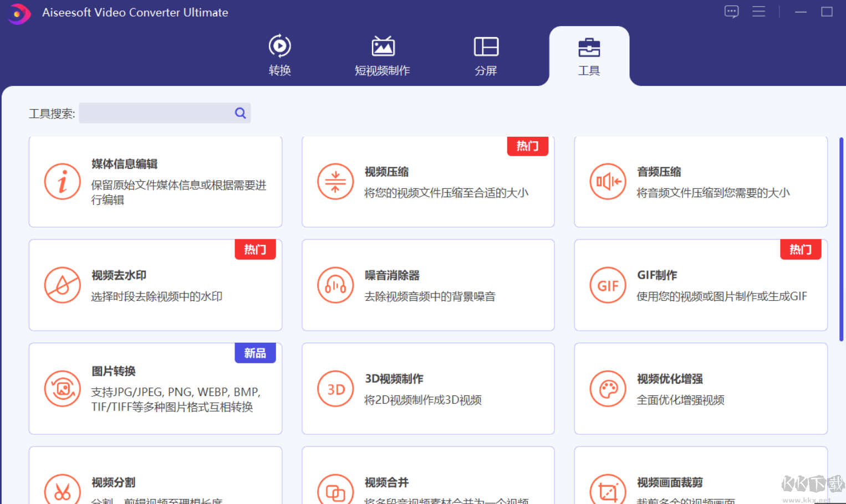Select the 视频合并 video merger tool
Screen dimensions: 846x504
click(x=428, y=482)
